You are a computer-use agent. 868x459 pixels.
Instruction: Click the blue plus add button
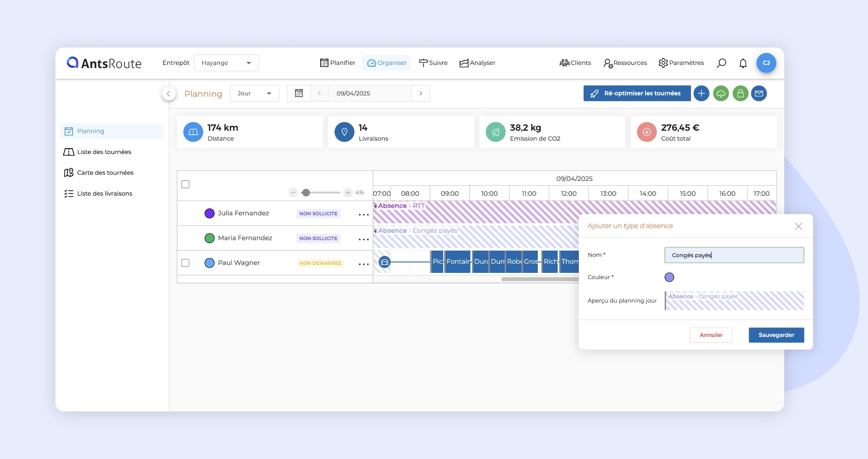click(701, 93)
